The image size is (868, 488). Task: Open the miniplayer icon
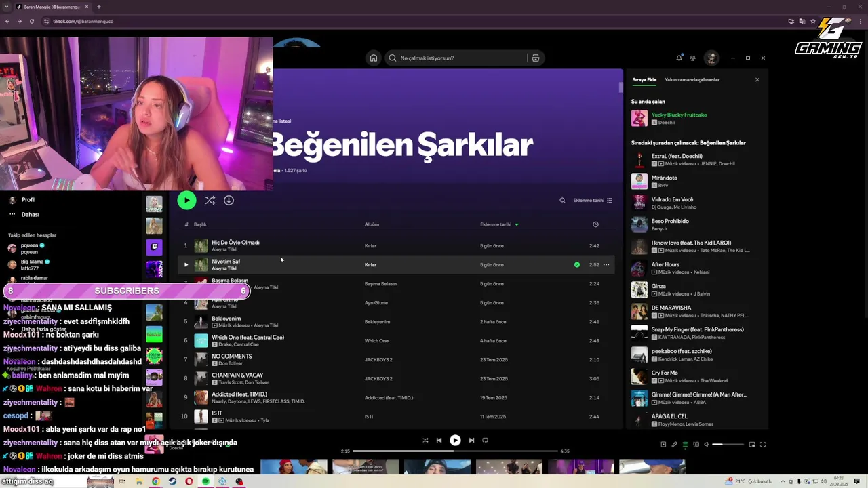click(752, 445)
